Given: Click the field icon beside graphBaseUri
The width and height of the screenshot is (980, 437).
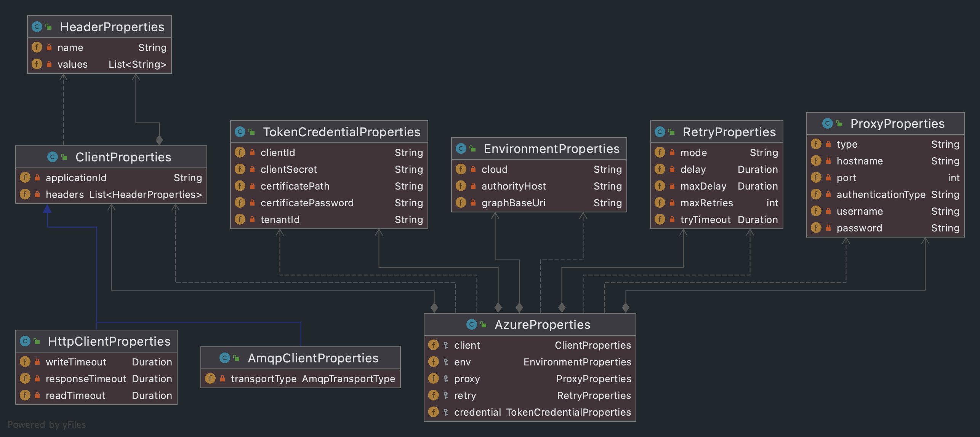Looking at the screenshot, I should [461, 203].
